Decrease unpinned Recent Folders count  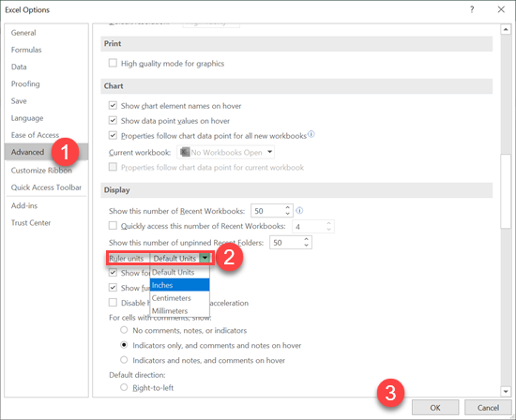(x=307, y=246)
